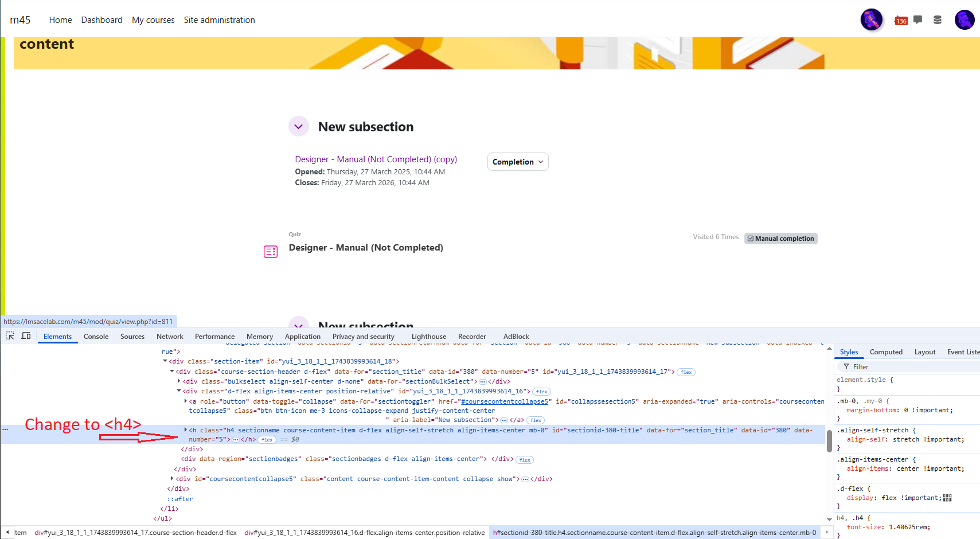Open Designer - Manual (Not Completed) (copy) link

[376, 159]
